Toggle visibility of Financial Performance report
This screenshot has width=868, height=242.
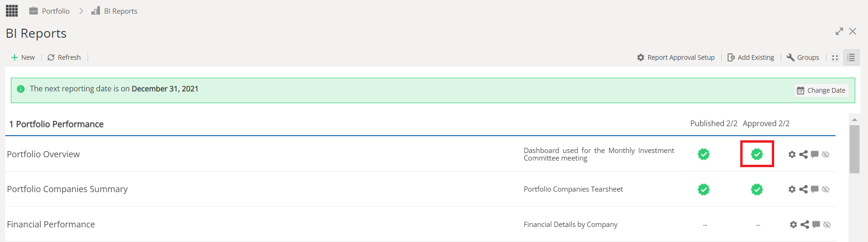pos(827,225)
